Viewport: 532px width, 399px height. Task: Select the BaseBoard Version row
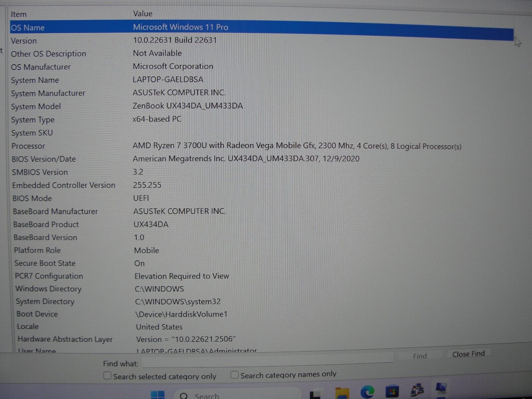262,237
